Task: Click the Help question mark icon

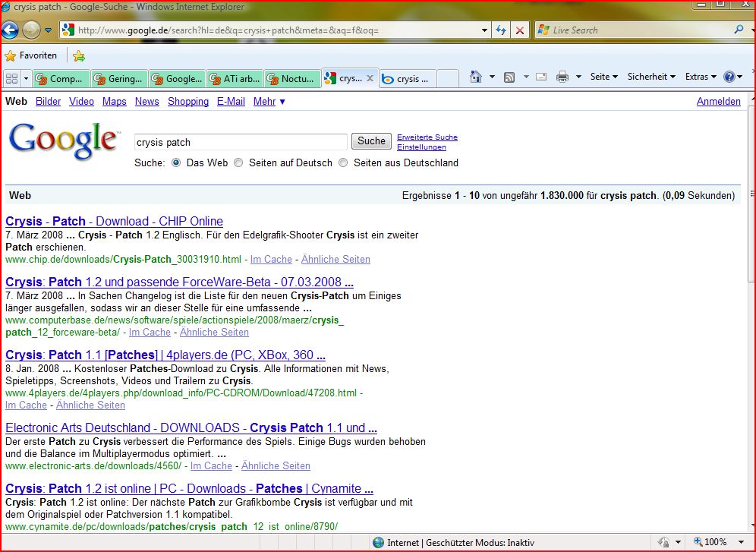Action: point(729,77)
